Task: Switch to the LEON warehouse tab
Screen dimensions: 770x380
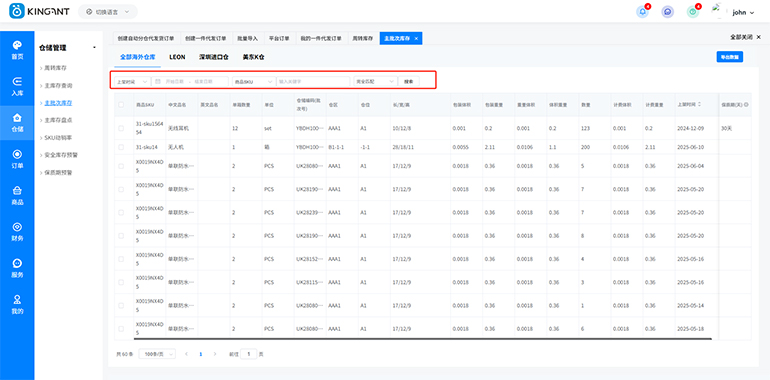Action: [177, 57]
